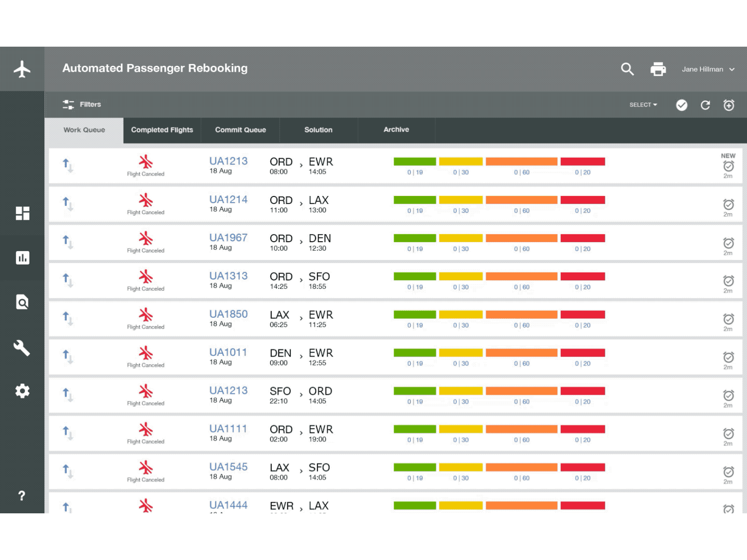Open the Filters panel
Screen dimensions: 747x560
(82, 104)
